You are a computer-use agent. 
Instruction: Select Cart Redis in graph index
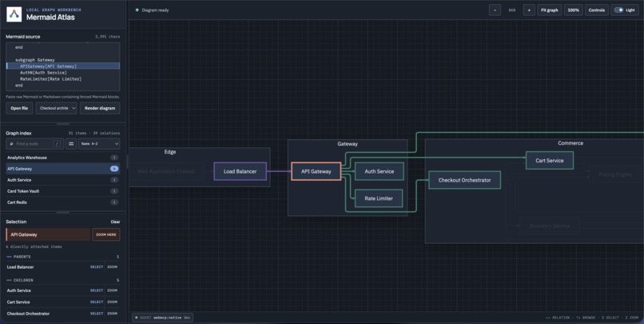tap(63, 202)
